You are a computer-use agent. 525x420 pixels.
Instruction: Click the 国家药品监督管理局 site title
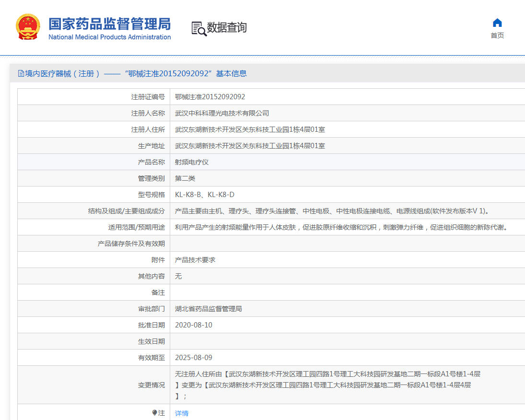pyautogui.click(x=109, y=24)
